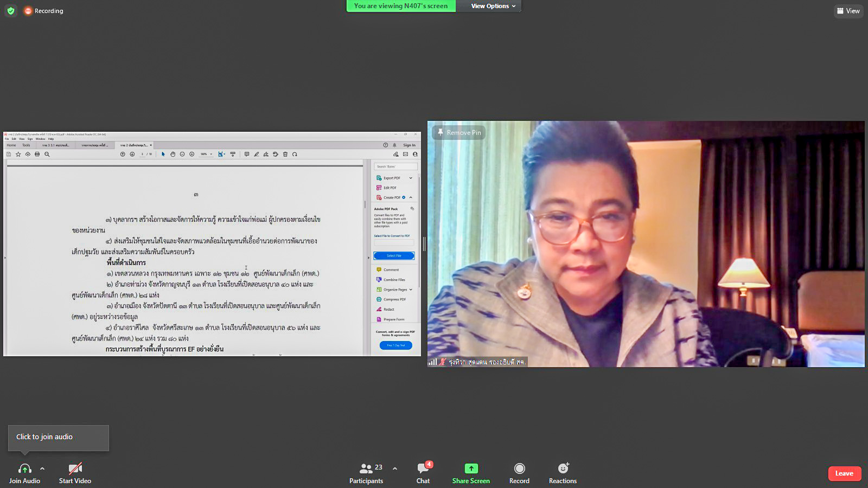Click Sign In in Acrobat

click(409, 145)
